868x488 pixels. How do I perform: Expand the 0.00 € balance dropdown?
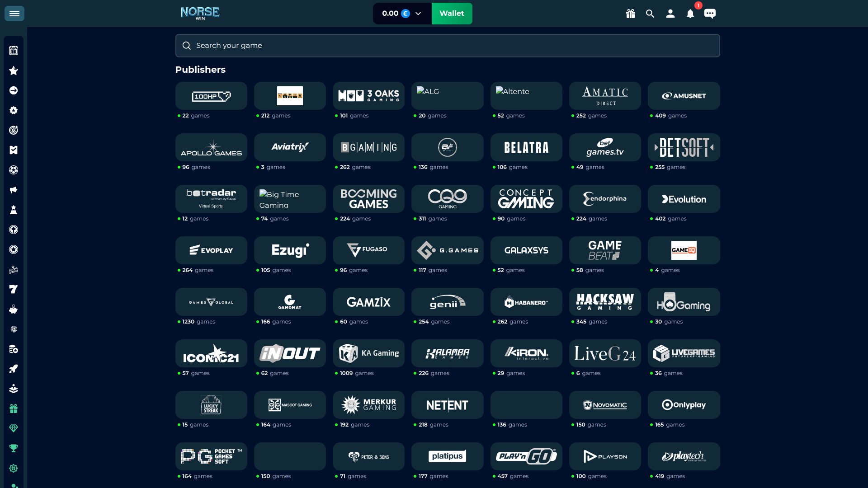pos(402,14)
